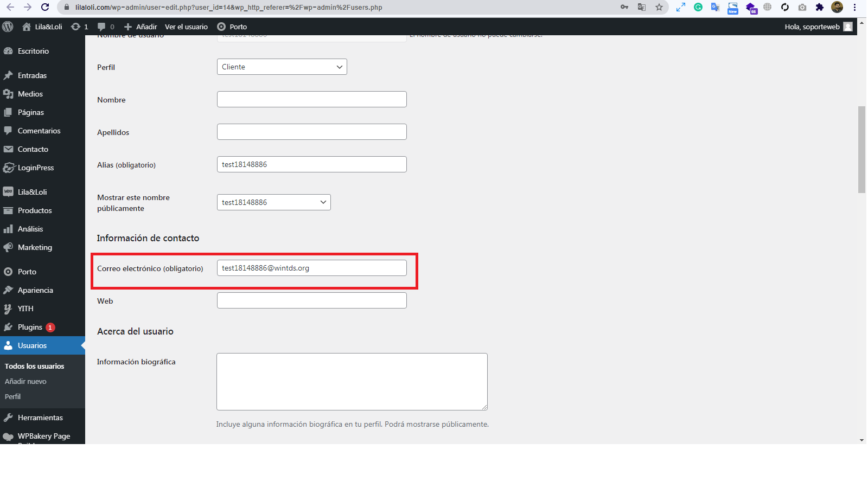868x488 pixels.
Task: Click the password key icon in address bar
Action: coord(624,7)
